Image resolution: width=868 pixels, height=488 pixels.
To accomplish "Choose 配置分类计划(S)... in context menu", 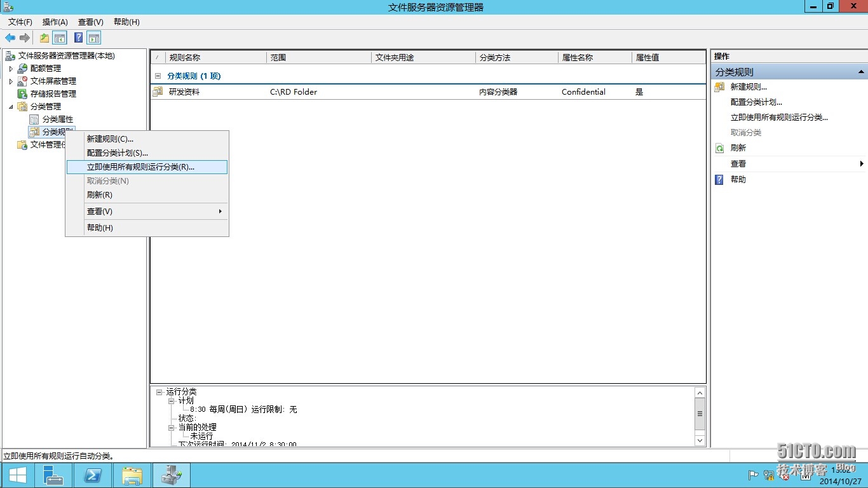I will tap(147, 152).
